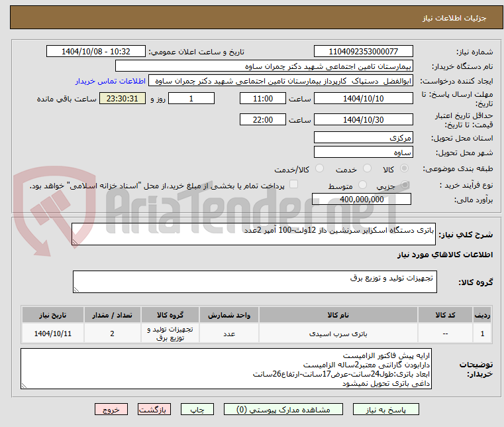Click the buyer organization name field
This screenshot has height=427, width=504.
[x=264, y=66]
